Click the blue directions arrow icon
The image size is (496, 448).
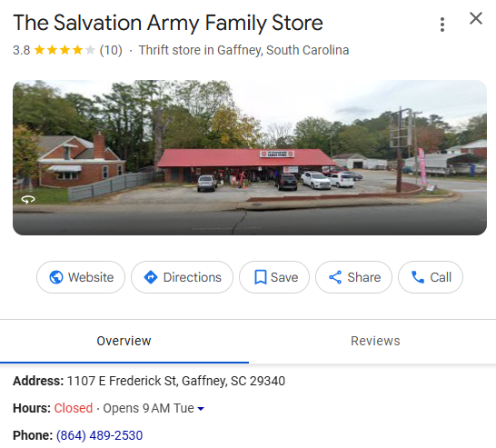point(151,277)
